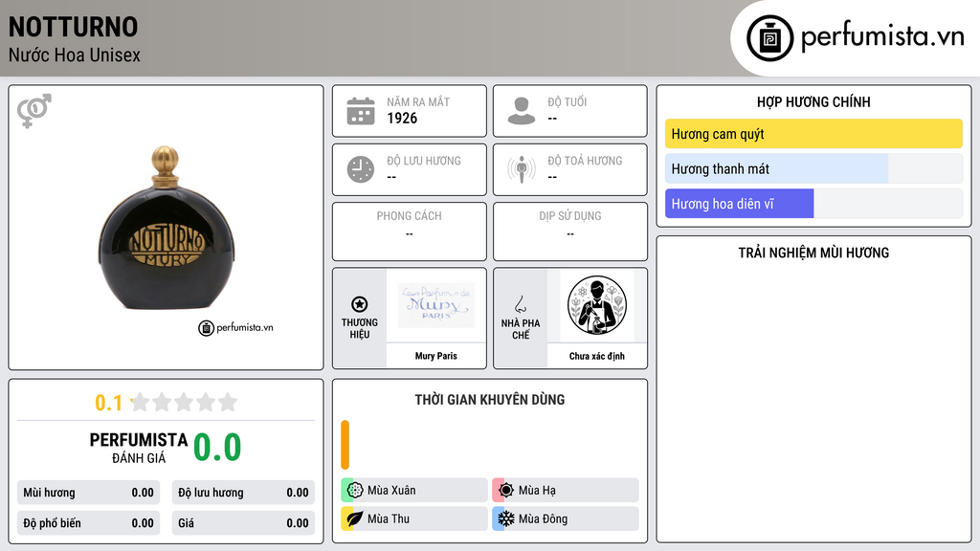Click the star badge icon above Thương hiệu
The width and height of the screenshot is (980, 551).
[360, 304]
